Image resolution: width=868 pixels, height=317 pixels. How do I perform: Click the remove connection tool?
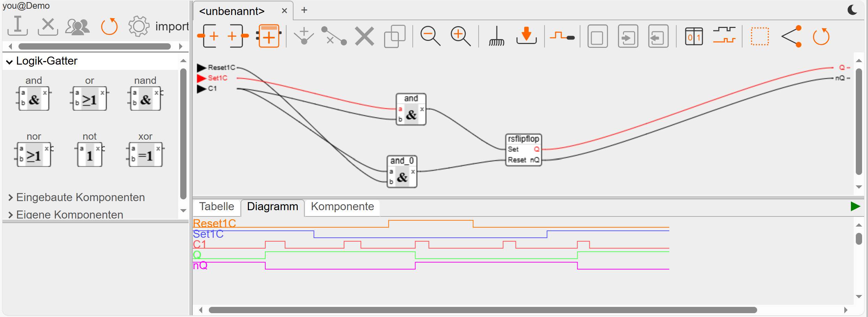(x=334, y=36)
